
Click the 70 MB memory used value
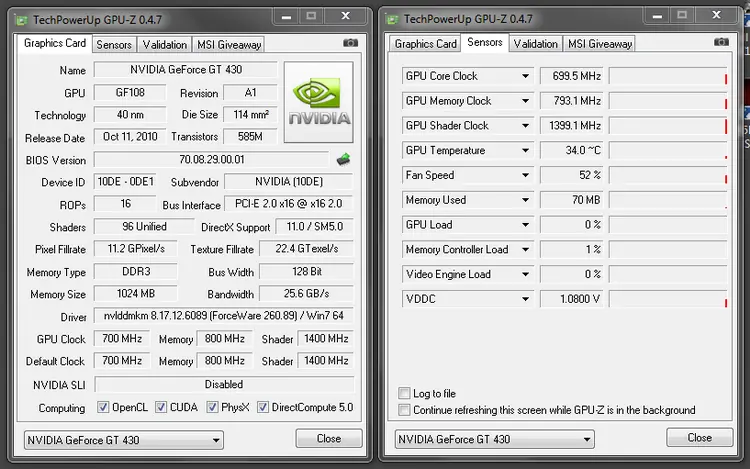pos(572,200)
